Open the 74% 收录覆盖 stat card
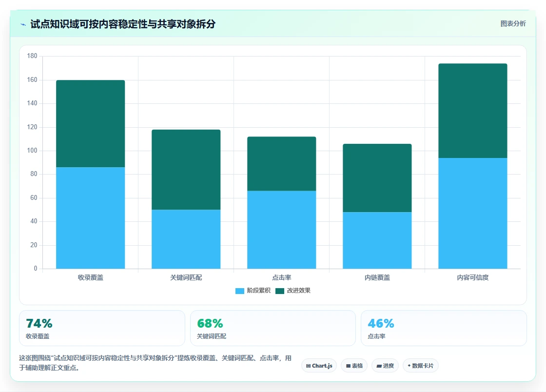 point(102,328)
